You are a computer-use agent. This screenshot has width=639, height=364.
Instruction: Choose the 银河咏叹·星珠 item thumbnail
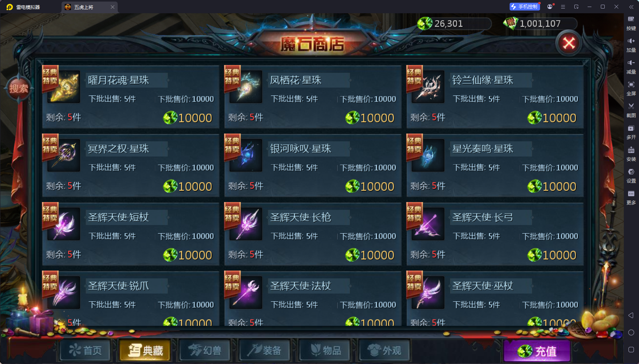point(246,155)
